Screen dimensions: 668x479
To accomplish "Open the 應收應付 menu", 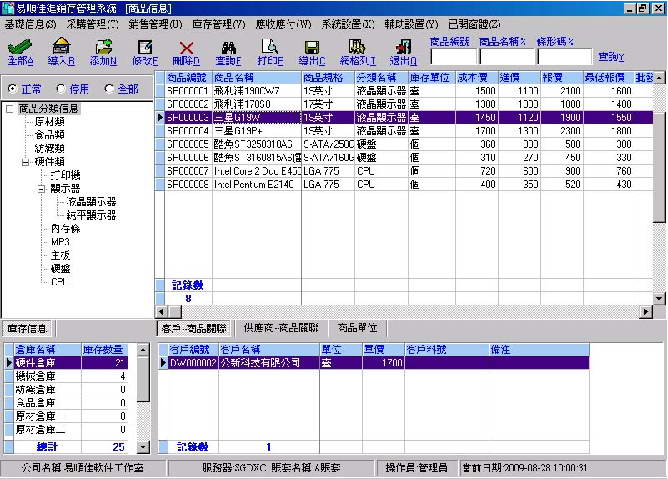I will (x=283, y=24).
